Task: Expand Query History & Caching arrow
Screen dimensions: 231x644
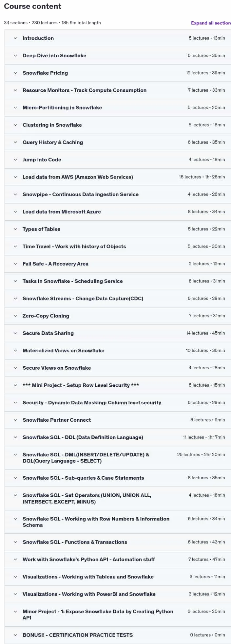Action: pos(15,142)
